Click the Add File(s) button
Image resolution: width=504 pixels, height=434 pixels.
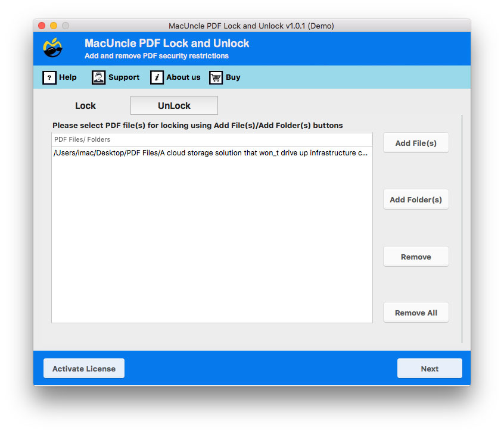415,142
